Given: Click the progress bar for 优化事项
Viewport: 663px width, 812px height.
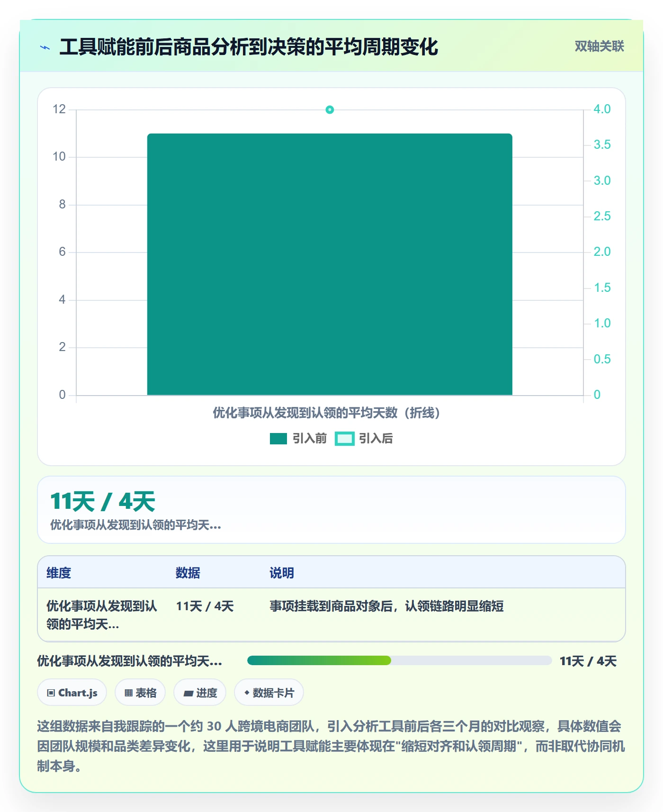Looking at the screenshot, I should [x=400, y=660].
